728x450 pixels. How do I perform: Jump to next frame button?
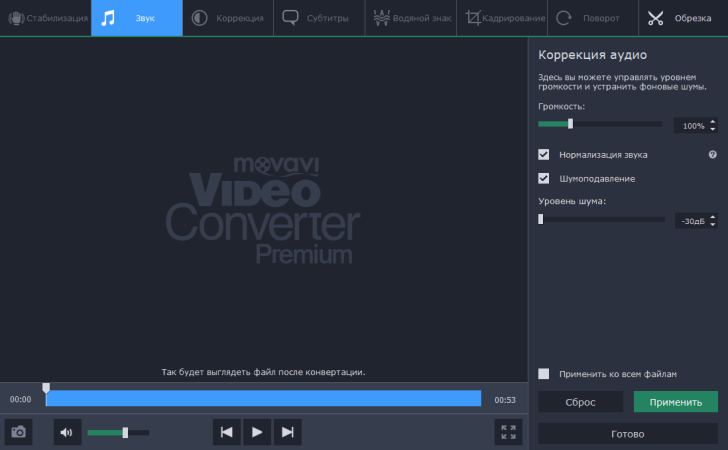[287, 432]
